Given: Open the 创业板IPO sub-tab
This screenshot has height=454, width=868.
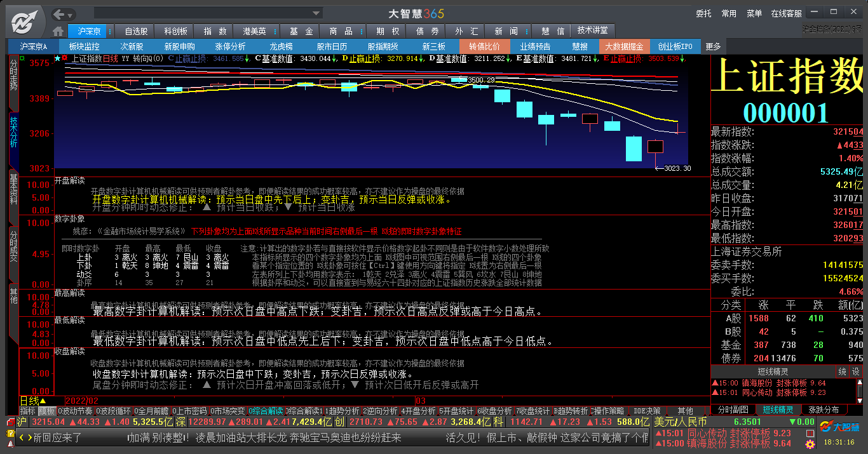Looking at the screenshot, I should (675, 46).
